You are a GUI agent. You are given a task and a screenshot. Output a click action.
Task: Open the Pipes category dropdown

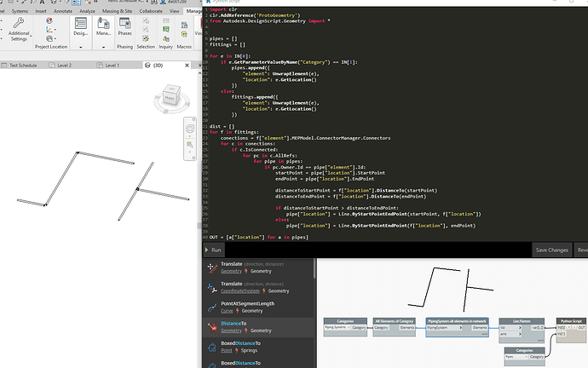(x=516, y=357)
